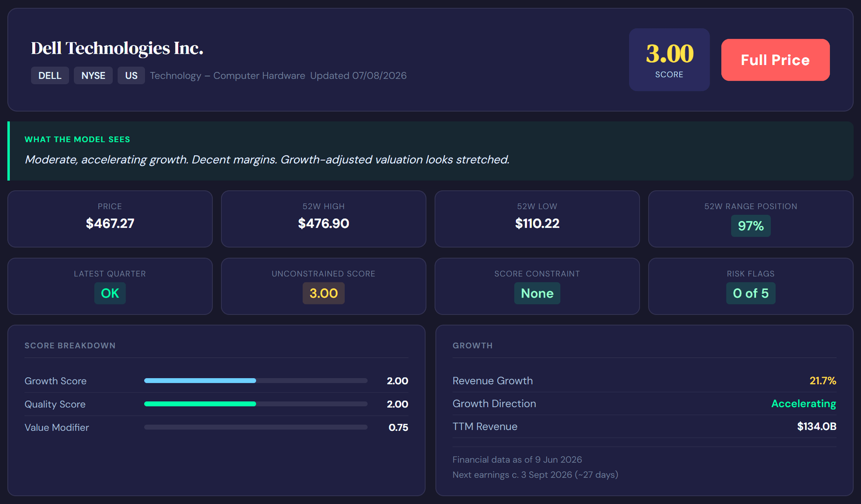The width and height of the screenshot is (861, 504).
Task: Click the unconstrained score 3.00 badge
Action: click(x=323, y=293)
